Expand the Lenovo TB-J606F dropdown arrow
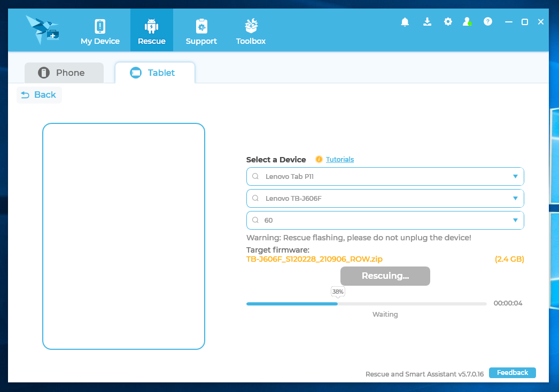Viewport: 559px width, 392px height. pos(515,198)
